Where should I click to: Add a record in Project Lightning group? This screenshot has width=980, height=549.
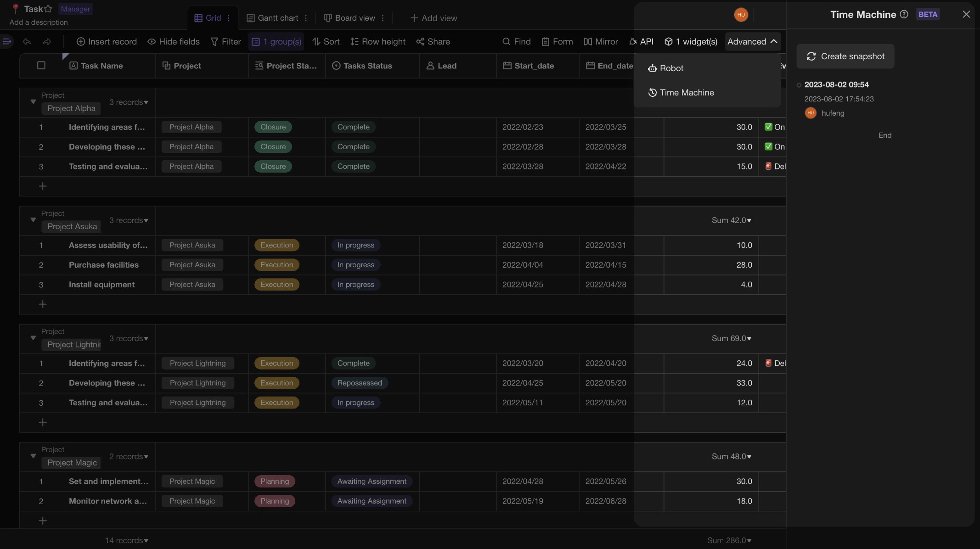tap(43, 422)
